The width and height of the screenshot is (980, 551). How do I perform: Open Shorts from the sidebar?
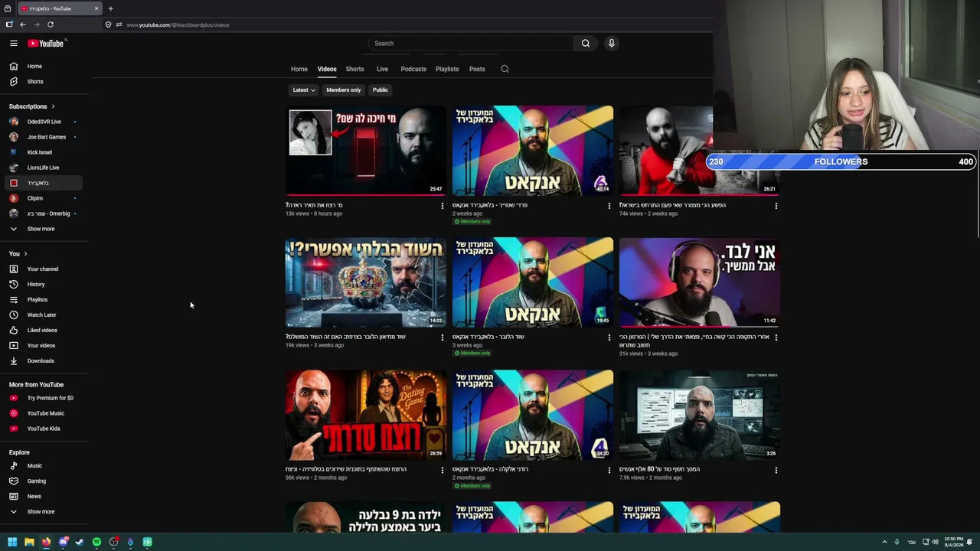[44, 82]
